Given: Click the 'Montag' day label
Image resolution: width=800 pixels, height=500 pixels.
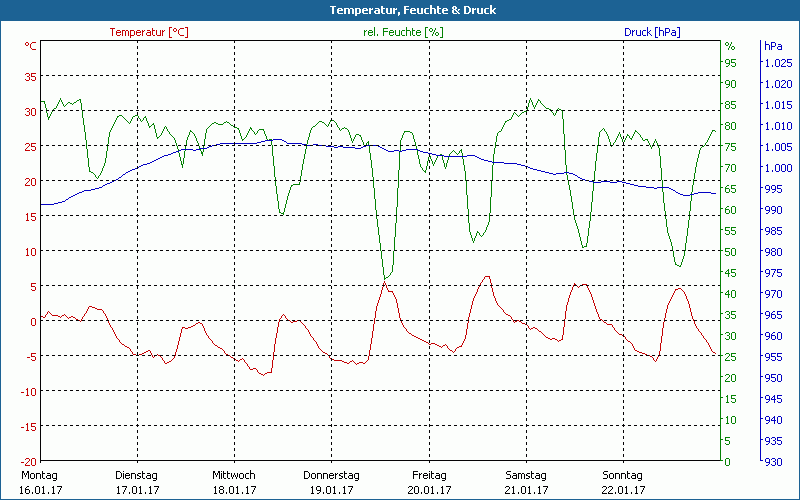Looking at the screenshot, I should coord(39,475).
